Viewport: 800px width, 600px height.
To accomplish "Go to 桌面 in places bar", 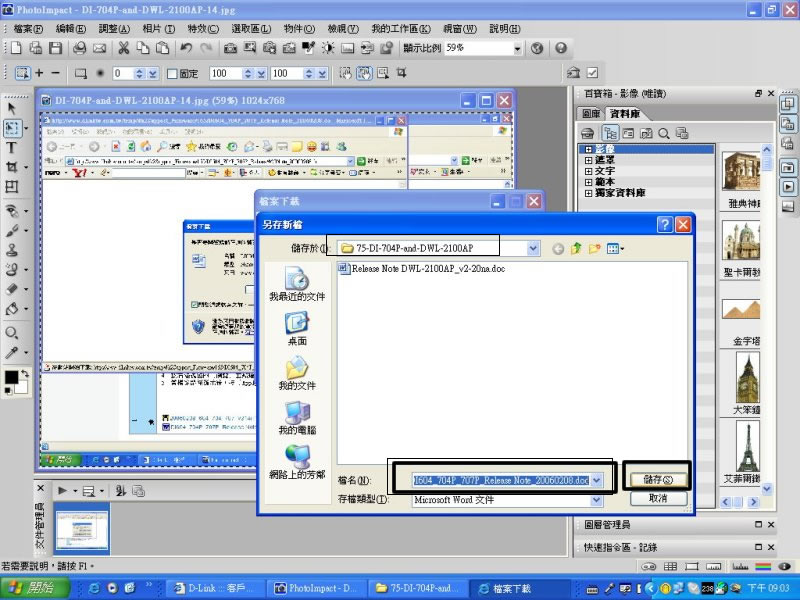I will pyautogui.click(x=297, y=329).
